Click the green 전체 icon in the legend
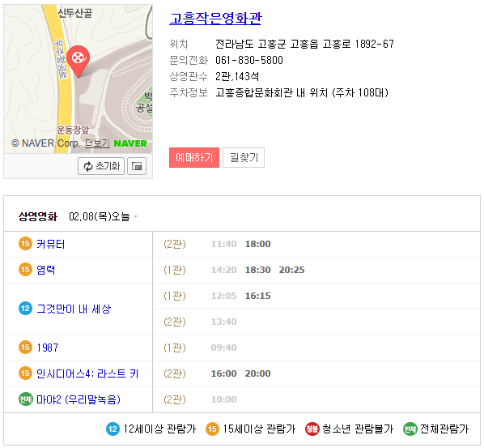484x448 pixels. [410, 429]
